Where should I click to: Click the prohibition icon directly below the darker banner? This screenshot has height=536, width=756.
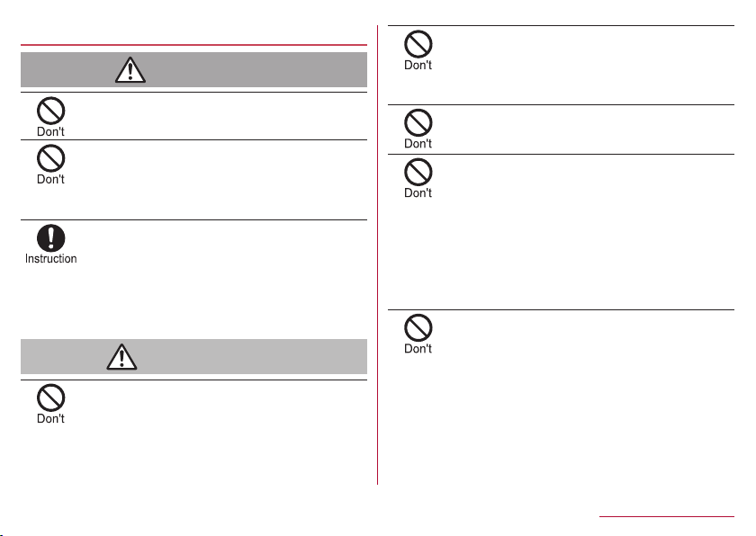[50, 111]
